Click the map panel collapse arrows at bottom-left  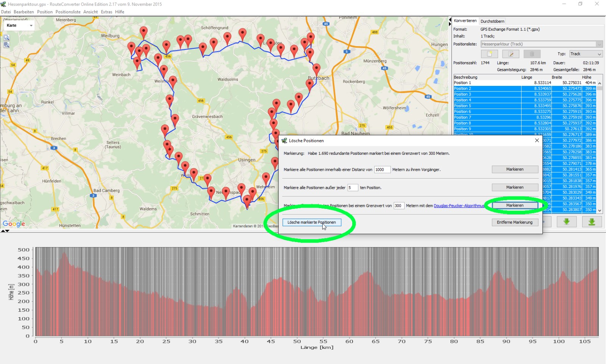click(5, 230)
